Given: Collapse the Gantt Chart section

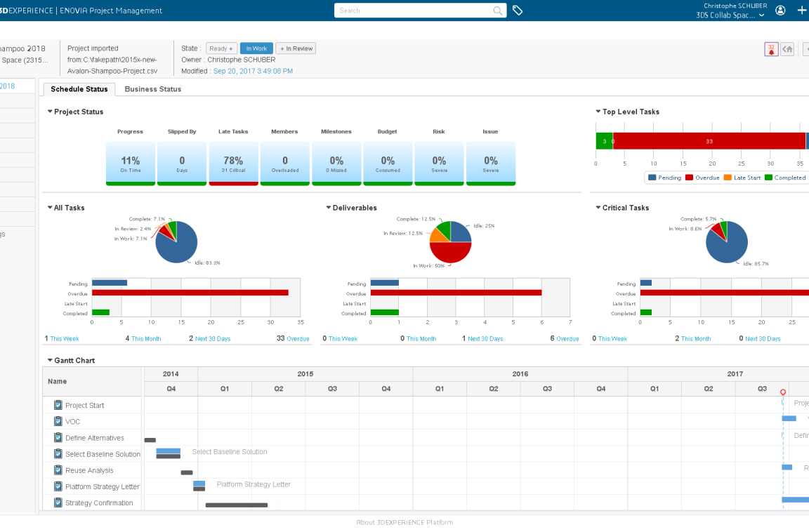Looking at the screenshot, I should pyautogui.click(x=50, y=360).
